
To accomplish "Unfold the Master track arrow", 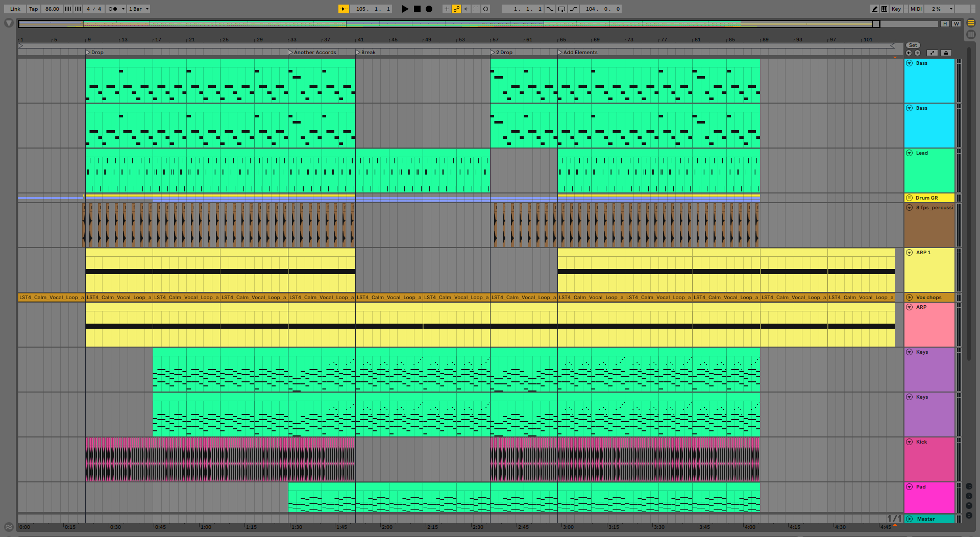I will (910, 519).
